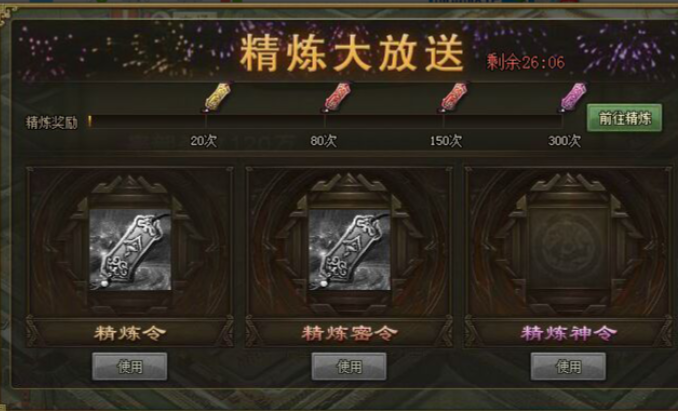Click the 20次 milestone label
Viewport: 678px width, 411px height.
tap(204, 141)
